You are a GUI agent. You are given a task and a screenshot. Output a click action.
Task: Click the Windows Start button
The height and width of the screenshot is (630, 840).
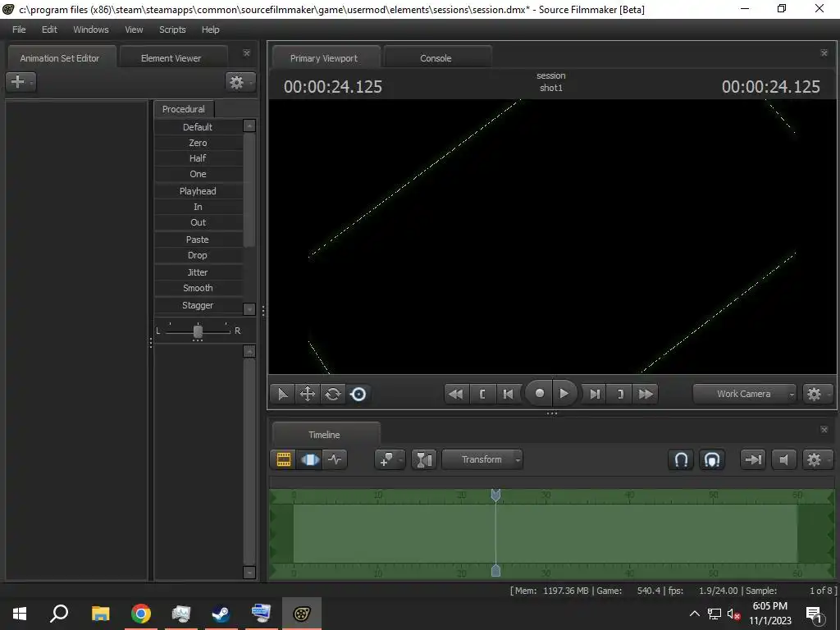point(20,614)
